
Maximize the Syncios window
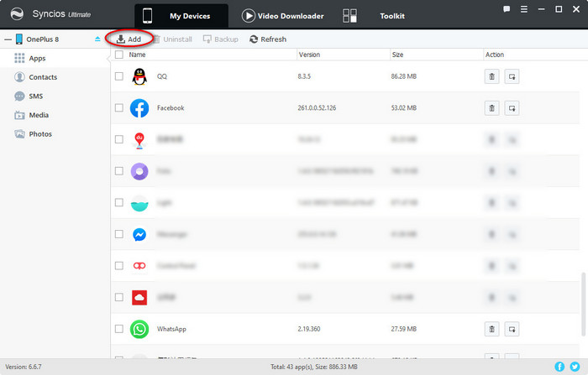pos(559,9)
